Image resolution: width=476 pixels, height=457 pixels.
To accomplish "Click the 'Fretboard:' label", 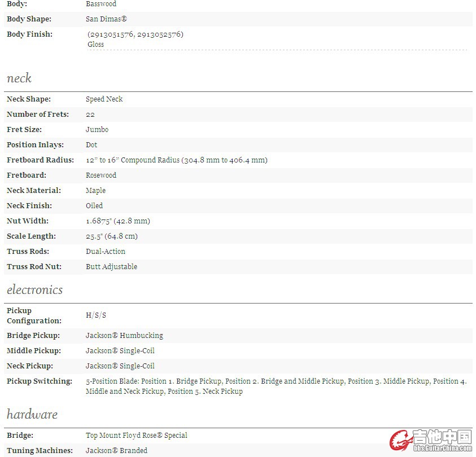I will (x=27, y=175).
